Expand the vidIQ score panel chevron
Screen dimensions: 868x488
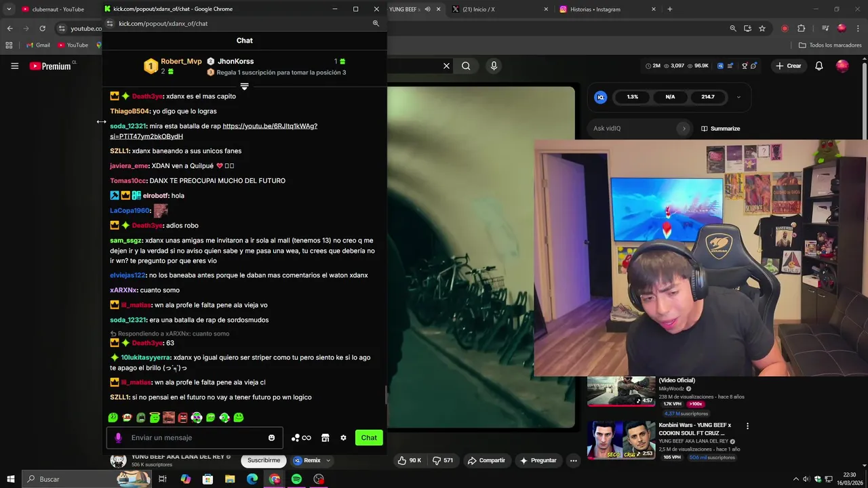pos(738,97)
